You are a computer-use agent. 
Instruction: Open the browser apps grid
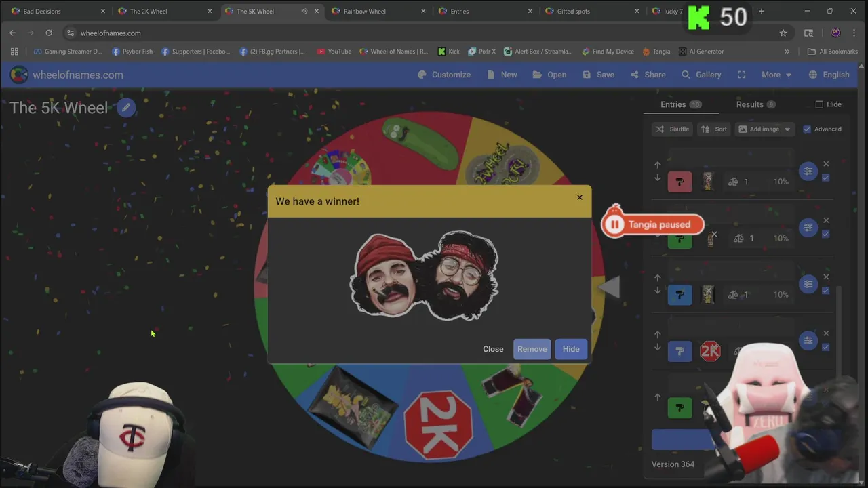point(14,52)
